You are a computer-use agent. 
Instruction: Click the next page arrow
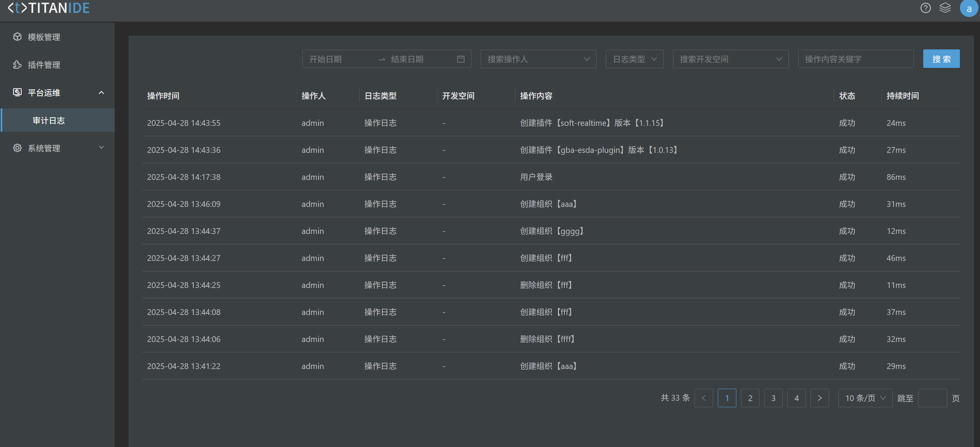coord(819,398)
